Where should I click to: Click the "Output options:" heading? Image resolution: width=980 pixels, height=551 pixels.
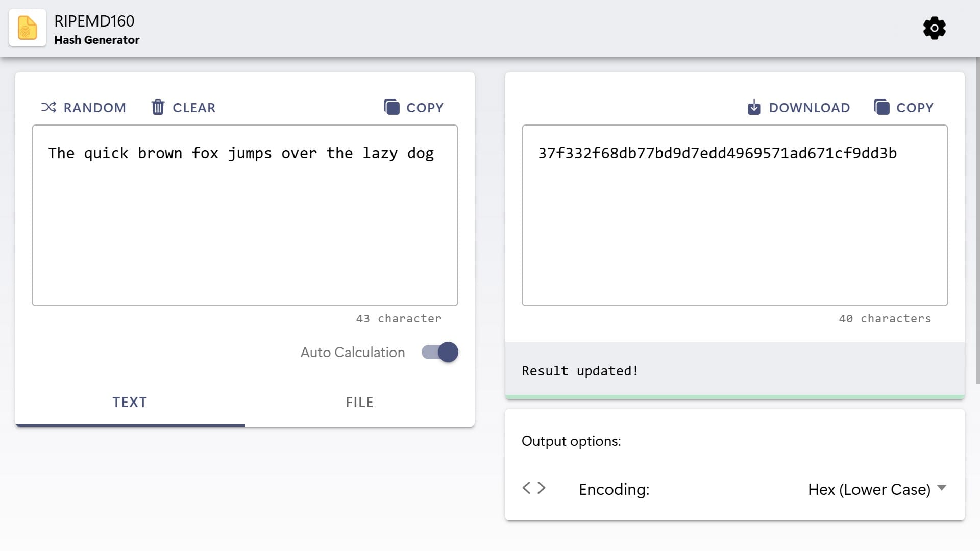click(571, 441)
